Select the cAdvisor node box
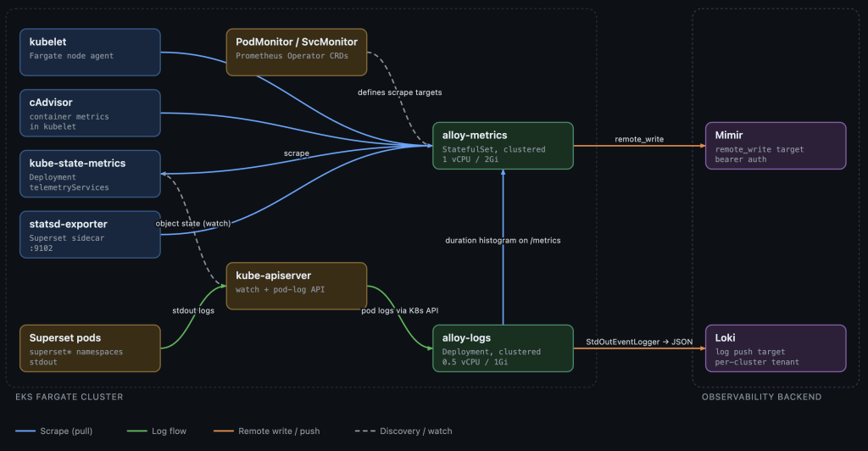 coord(90,113)
